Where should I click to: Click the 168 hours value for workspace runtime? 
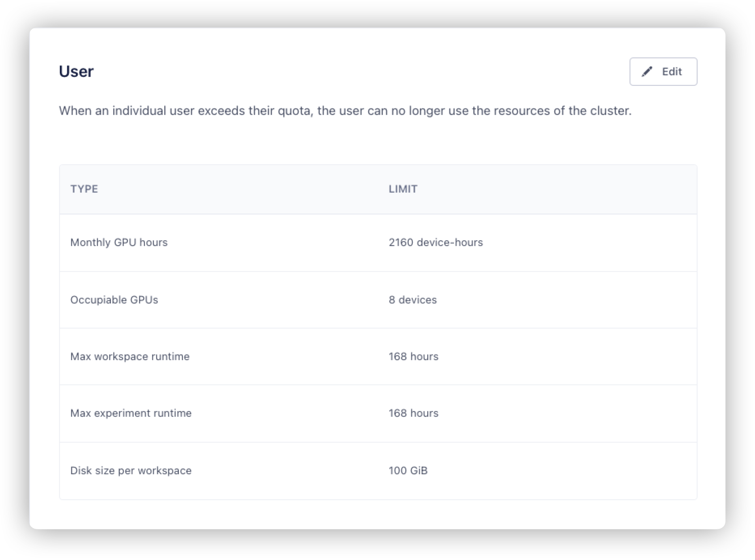point(414,356)
